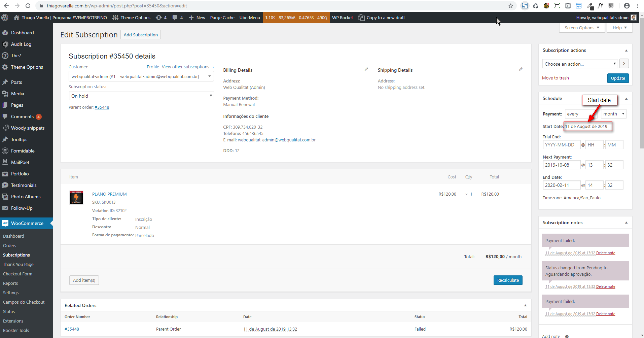Open Subscriptions in the WooCommerce submenu
This screenshot has height=338, width=644.
pyautogui.click(x=16, y=255)
